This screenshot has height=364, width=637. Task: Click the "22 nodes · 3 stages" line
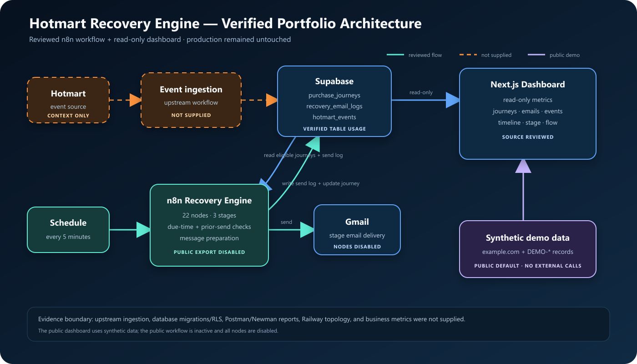(x=209, y=215)
